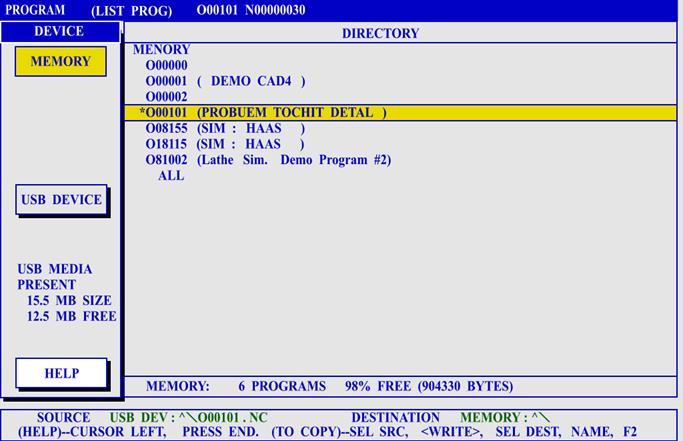This screenshot has height=441, width=683.
Task: Select program O08155 SIM HAAS
Action: tap(225, 129)
